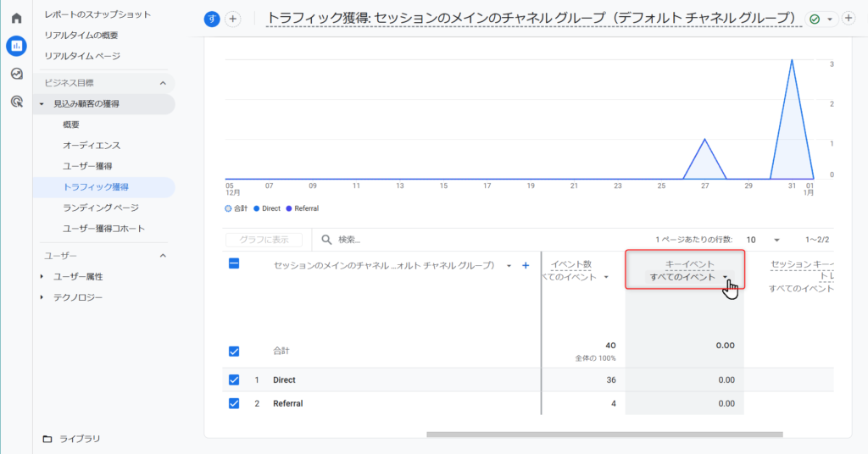Collapse the ビジネス目標 section
Screen dimensions: 868x454
(x=163, y=83)
